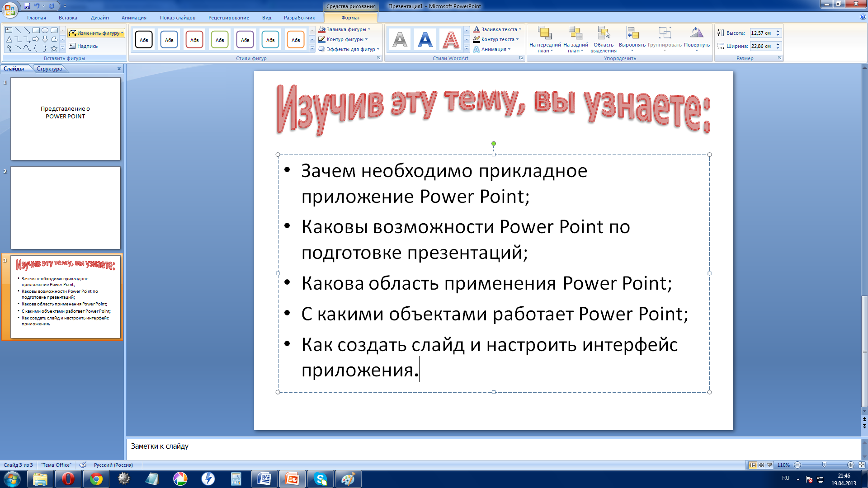Start slide show from status bar
868x488 pixels.
point(770,465)
